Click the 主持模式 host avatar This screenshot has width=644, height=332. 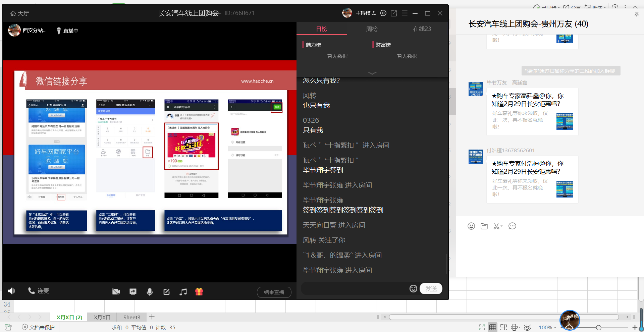pyautogui.click(x=347, y=13)
